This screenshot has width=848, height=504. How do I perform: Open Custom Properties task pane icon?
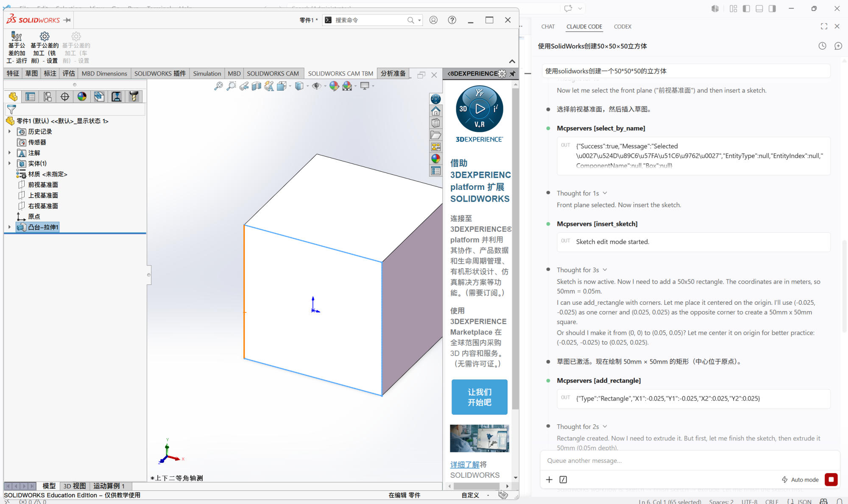point(435,171)
